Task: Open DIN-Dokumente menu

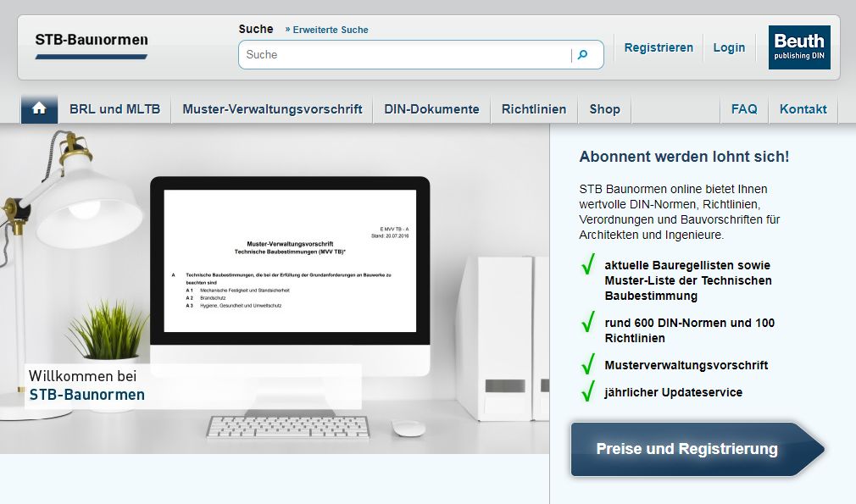Action: 431,109
